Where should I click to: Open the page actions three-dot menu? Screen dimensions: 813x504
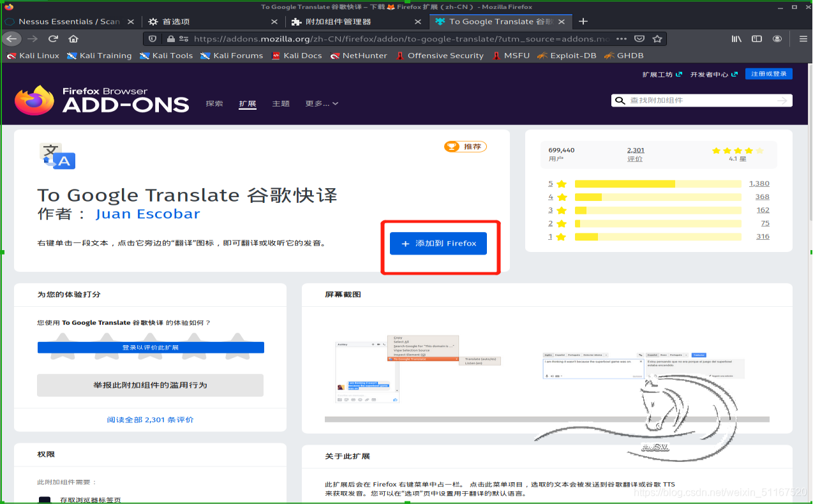coord(623,39)
